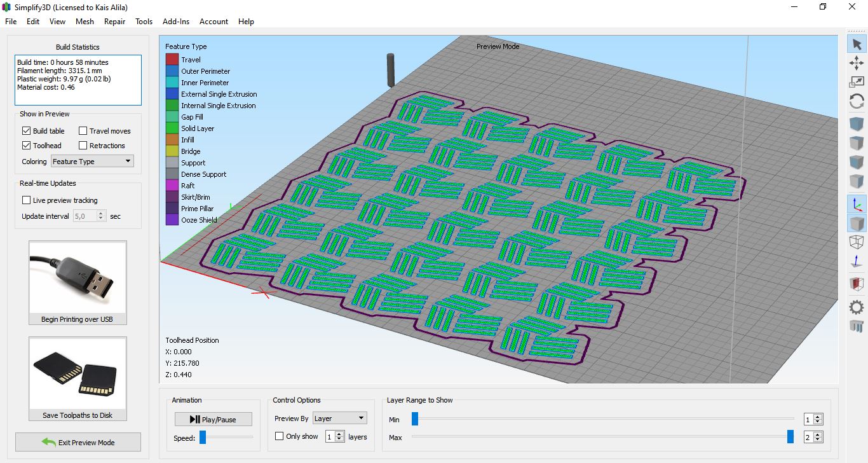Tick the Only show layers checkbox
Viewport: 868px width, 463px height.
(x=279, y=436)
